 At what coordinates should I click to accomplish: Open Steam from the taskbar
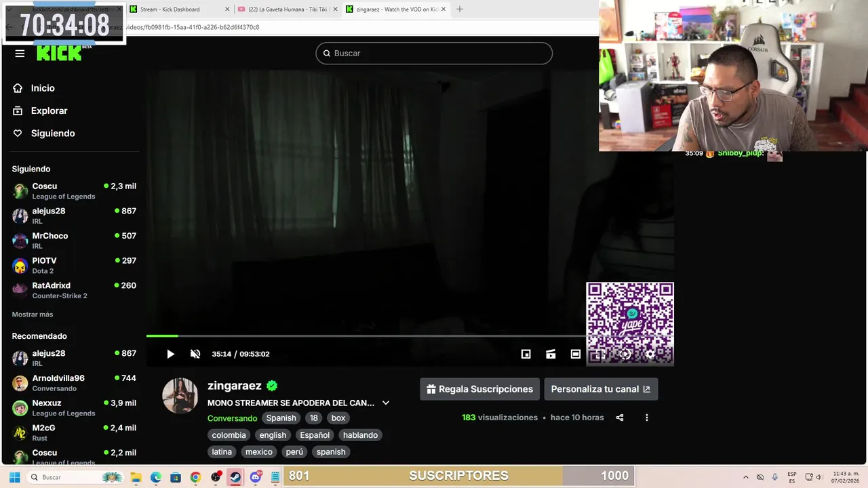pos(235,477)
